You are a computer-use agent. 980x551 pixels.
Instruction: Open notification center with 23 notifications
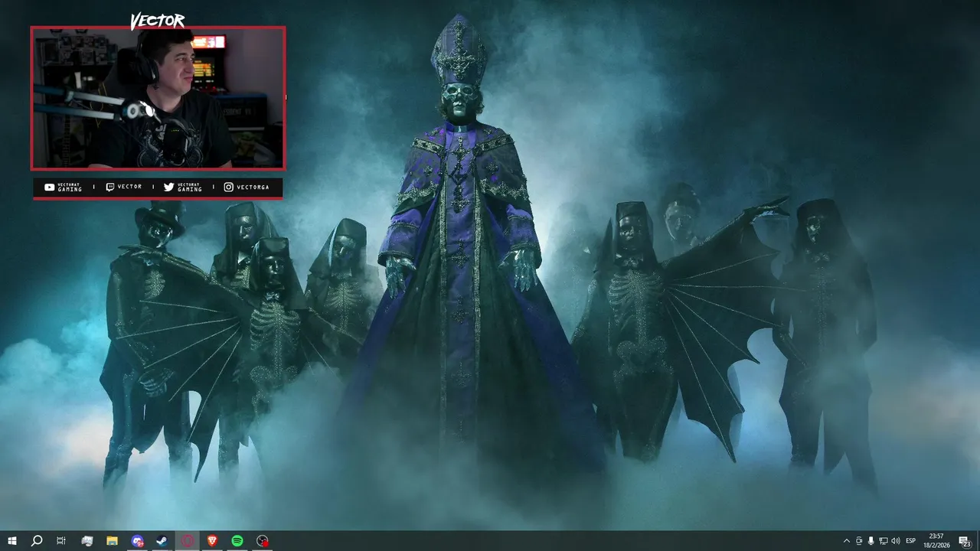(964, 541)
